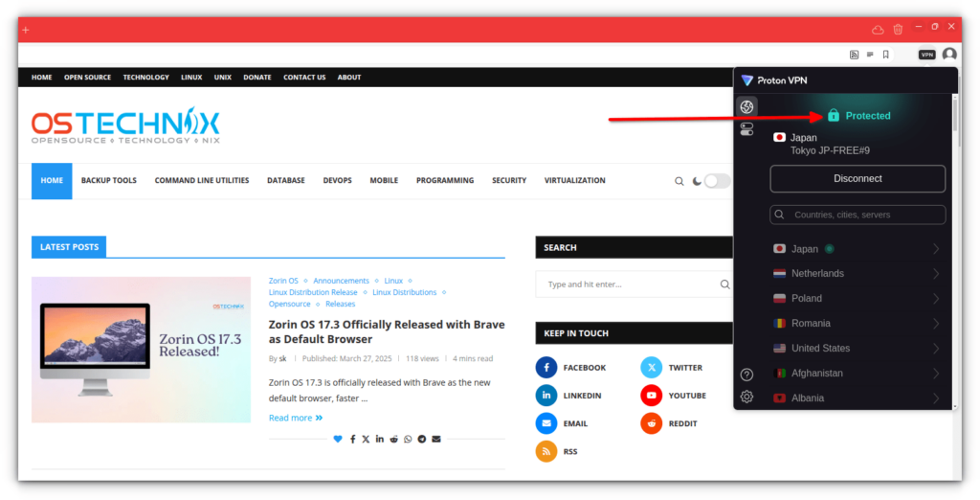The height and width of the screenshot is (500, 980).
Task: Toggle the dark mode switch
Action: click(x=717, y=181)
